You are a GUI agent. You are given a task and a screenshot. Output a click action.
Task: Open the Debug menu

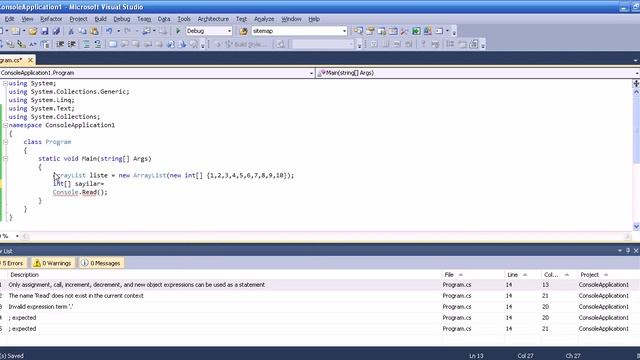click(x=122, y=19)
